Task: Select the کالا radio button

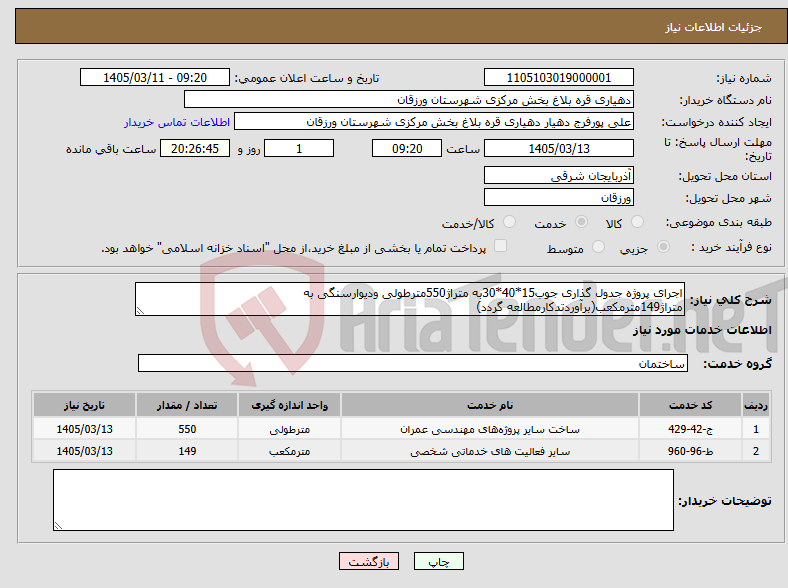Action: [637, 222]
